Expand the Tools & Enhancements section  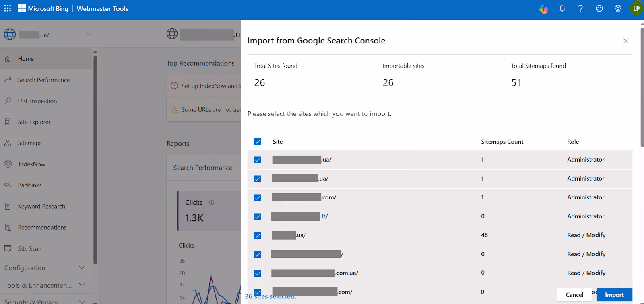coord(82,285)
